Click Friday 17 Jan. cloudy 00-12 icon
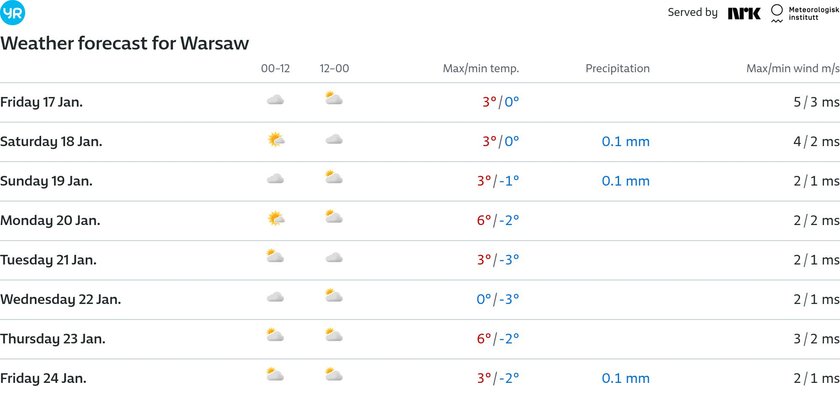 coord(275,100)
